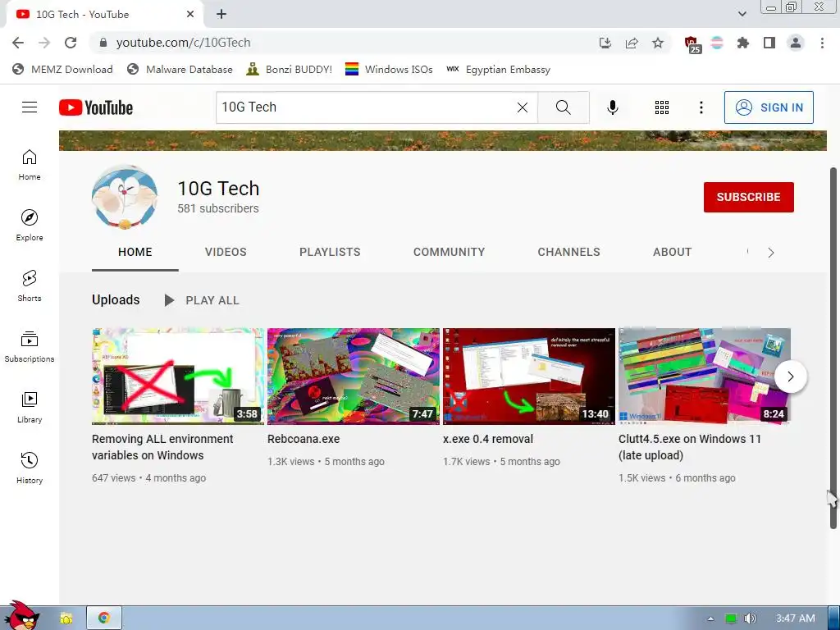Toggle Chrome side panel icon
Viewport: 840px width, 630px height.
769,43
